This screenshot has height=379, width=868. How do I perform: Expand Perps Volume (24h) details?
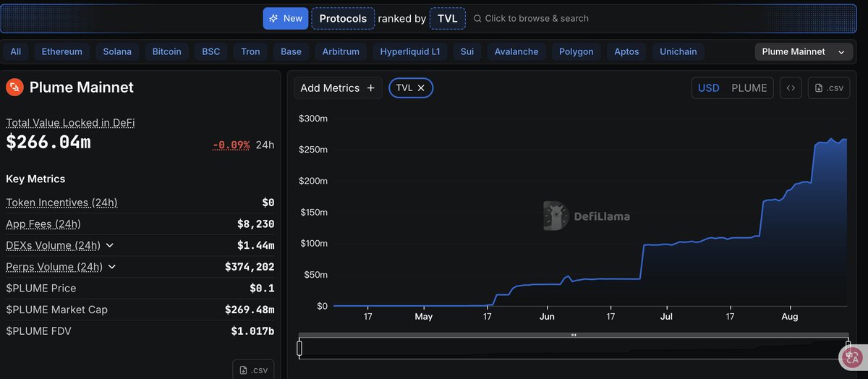point(111,267)
